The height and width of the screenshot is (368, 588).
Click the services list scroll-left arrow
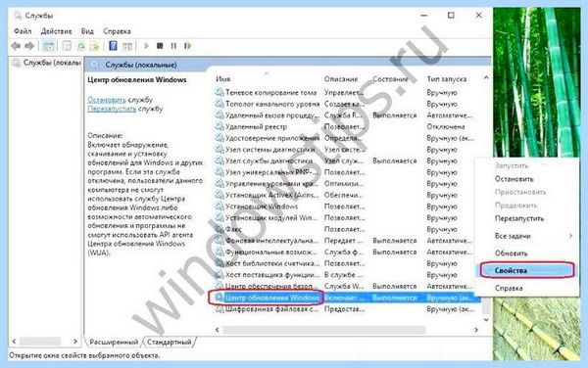pyautogui.click(x=218, y=330)
